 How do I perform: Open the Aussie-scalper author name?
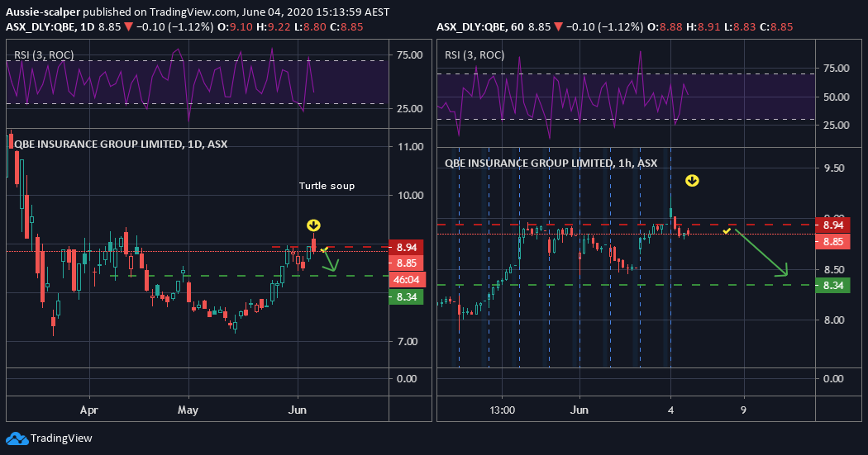click(43, 12)
